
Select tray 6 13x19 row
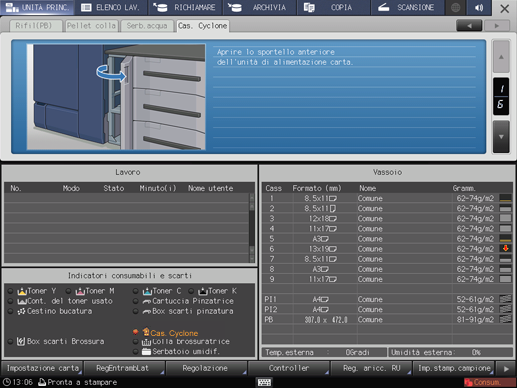[x=387, y=249]
